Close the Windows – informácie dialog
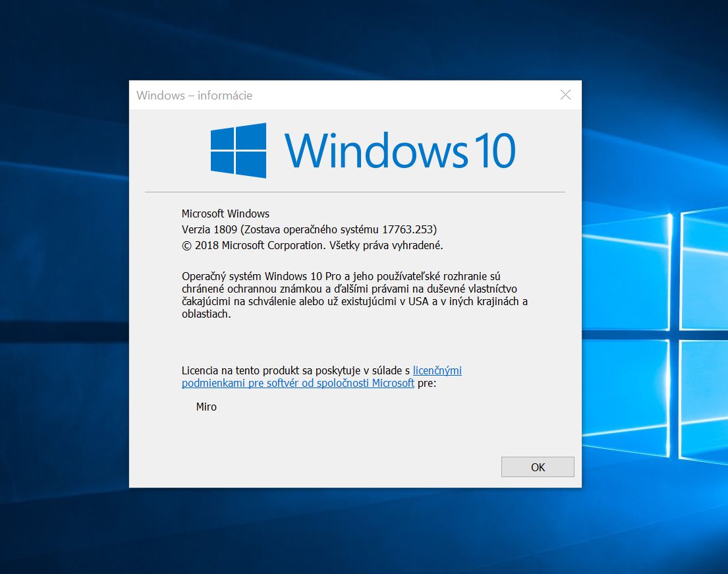Image resolution: width=728 pixels, height=574 pixels. 565,95
